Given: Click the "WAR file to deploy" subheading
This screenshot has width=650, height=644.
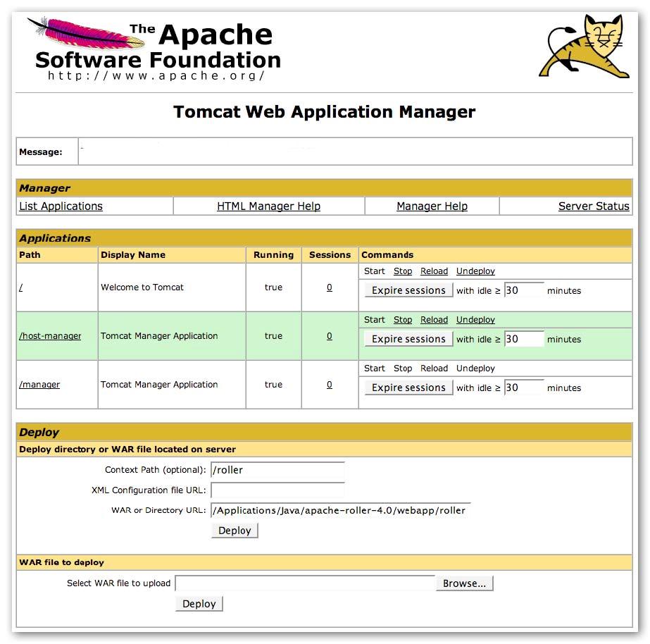Looking at the screenshot, I should (62, 562).
